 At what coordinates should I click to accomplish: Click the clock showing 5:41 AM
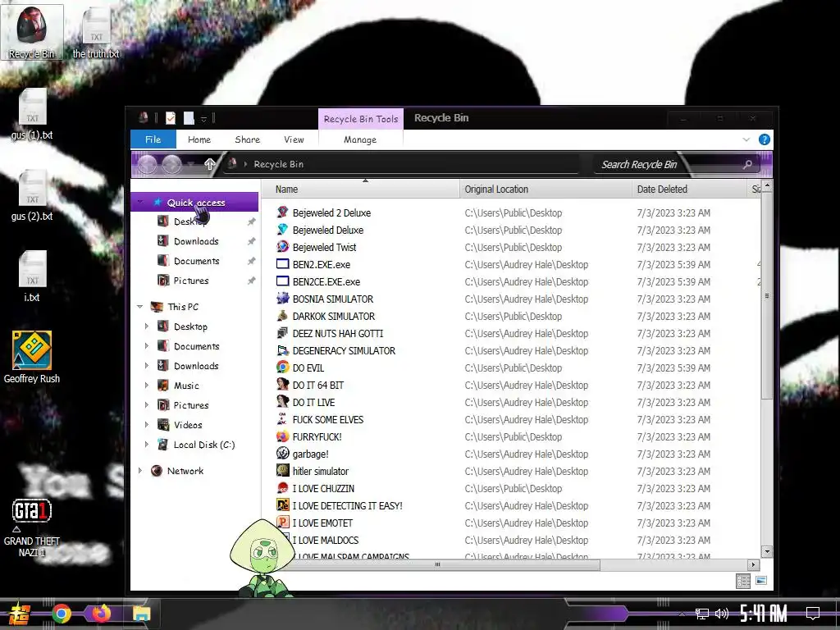pos(764,613)
